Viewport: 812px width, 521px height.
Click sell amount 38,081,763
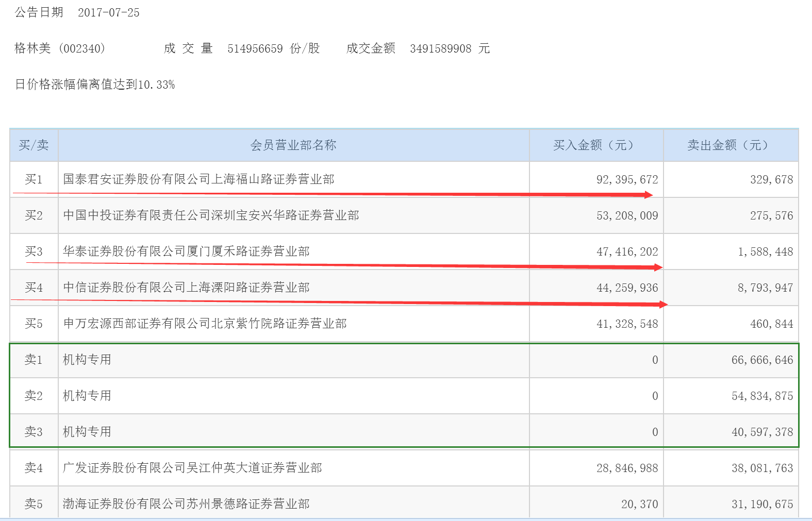pyautogui.click(x=763, y=468)
